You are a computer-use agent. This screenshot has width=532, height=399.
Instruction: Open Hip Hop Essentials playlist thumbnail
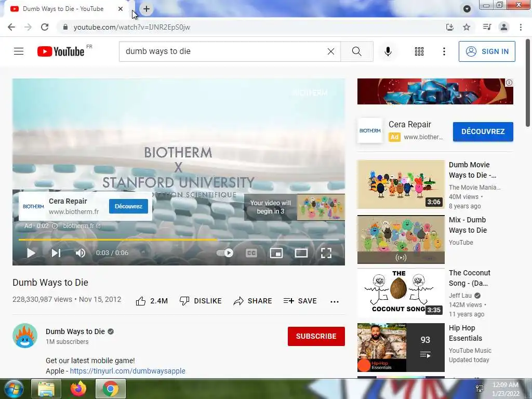pyautogui.click(x=401, y=348)
